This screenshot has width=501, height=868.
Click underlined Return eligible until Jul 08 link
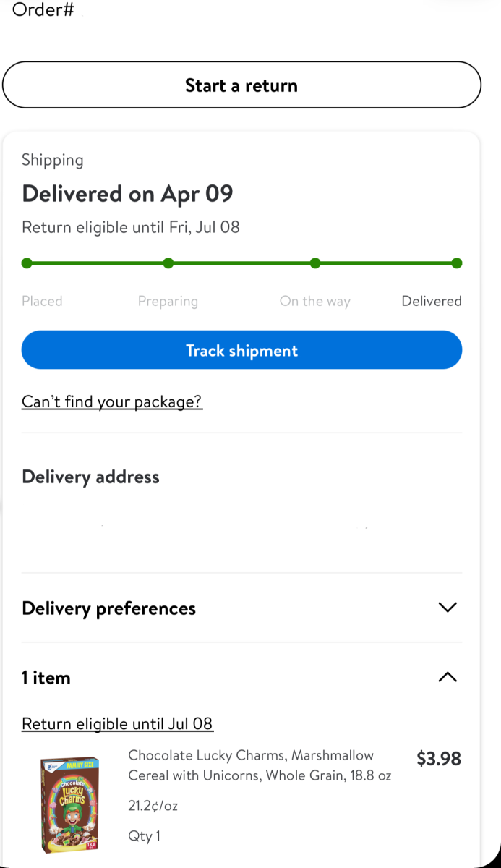(x=117, y=723)
